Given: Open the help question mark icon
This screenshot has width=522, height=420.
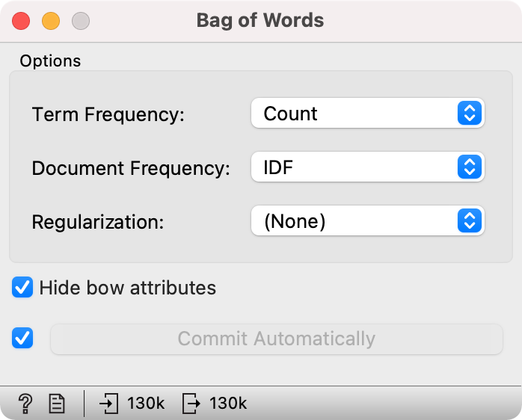Looking at the screenshot, I should point(25,404).
